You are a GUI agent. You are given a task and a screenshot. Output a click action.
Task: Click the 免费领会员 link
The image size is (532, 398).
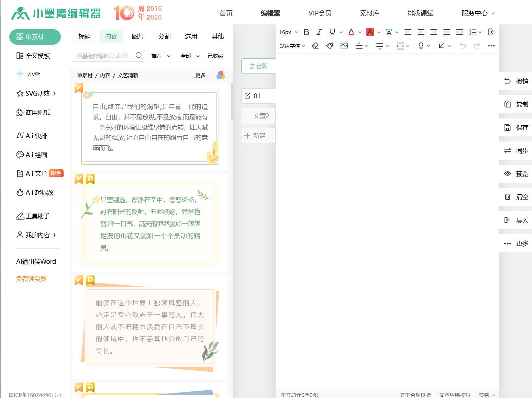[31, 278]
